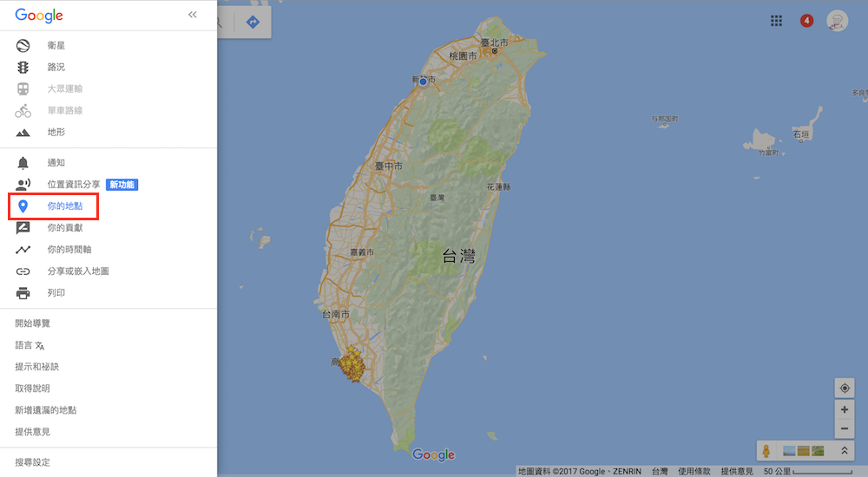
Task: Click the share link chain icon
Action: pos(23,271)
